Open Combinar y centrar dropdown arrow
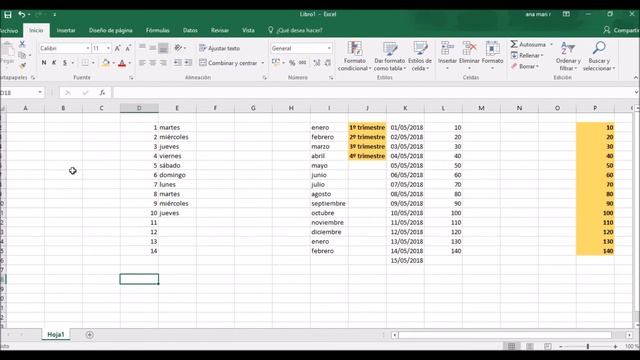Screen dimensions: 640x360 262,63
